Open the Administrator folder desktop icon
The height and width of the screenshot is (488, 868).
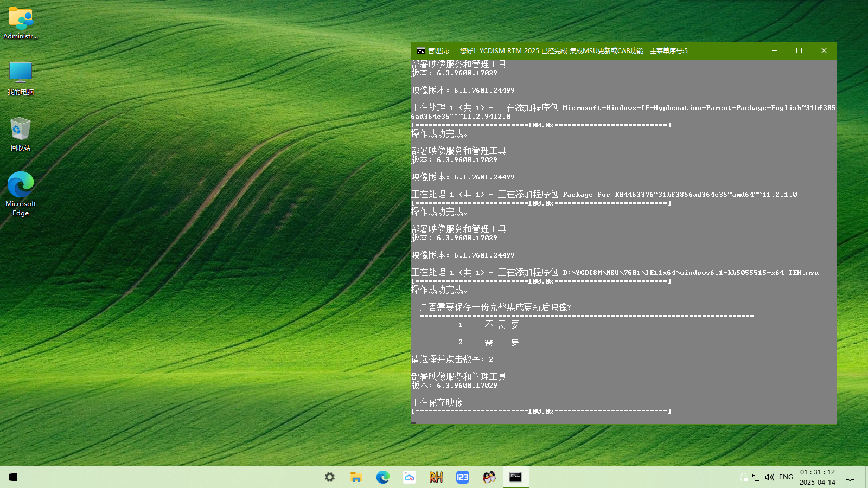tap(21, 24)
